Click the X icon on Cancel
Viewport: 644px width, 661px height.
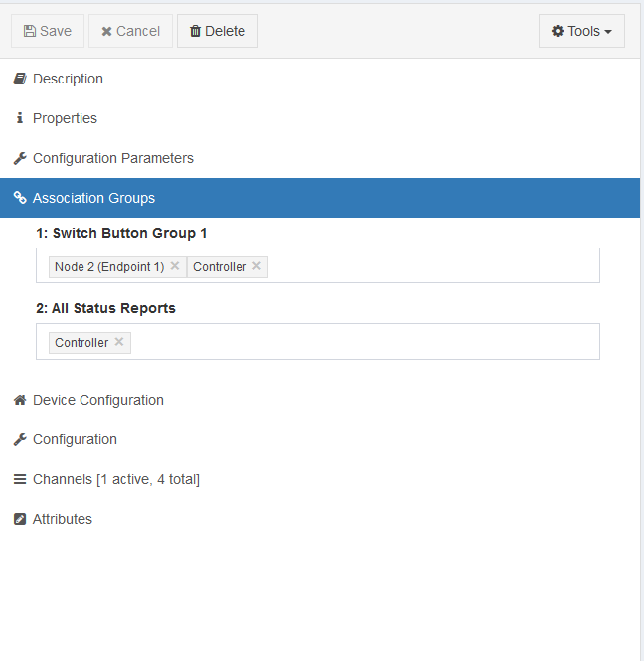106,31
